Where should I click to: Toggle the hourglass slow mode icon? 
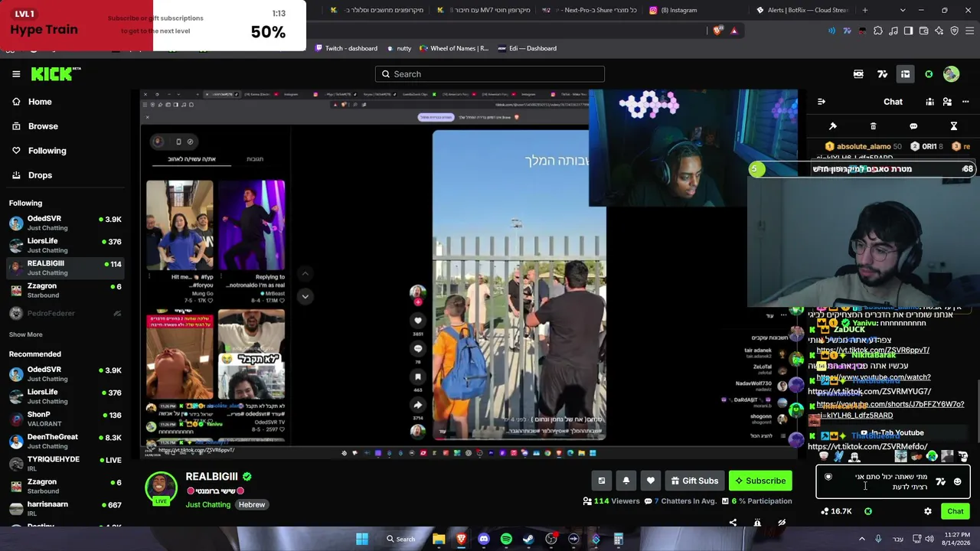pyautogui.click(x=954, y=126)
